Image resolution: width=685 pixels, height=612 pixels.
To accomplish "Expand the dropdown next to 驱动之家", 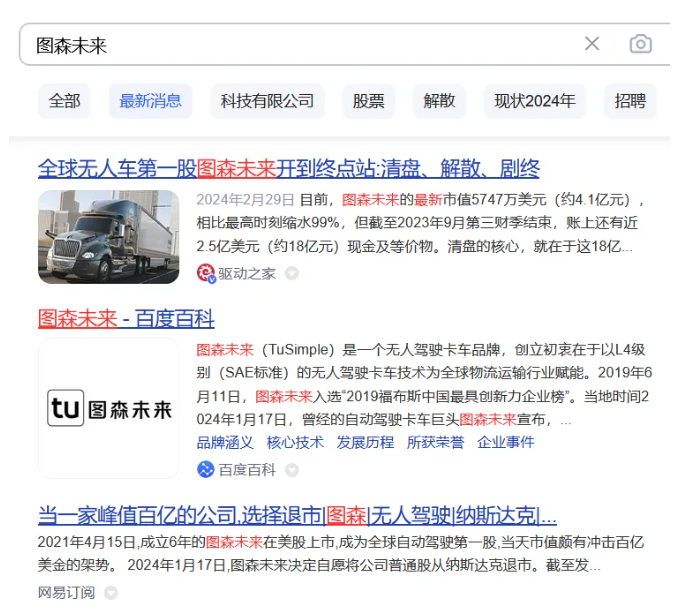I will pos(292,273).
